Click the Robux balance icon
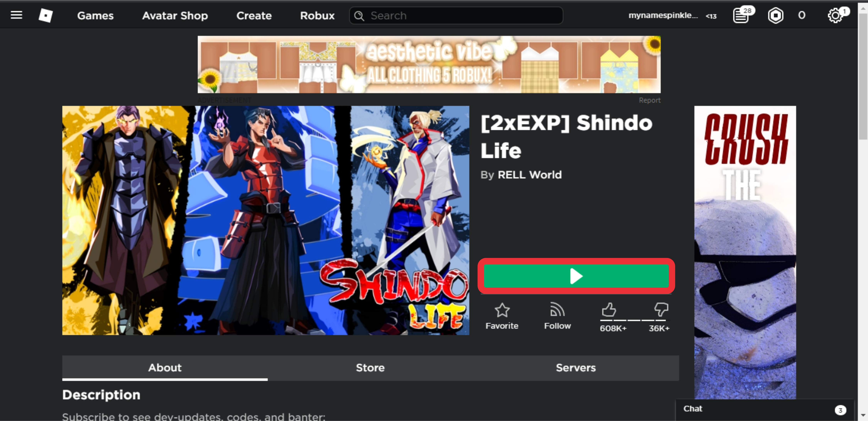The width and height of the screenshot is (868, 421). [775, 15]
